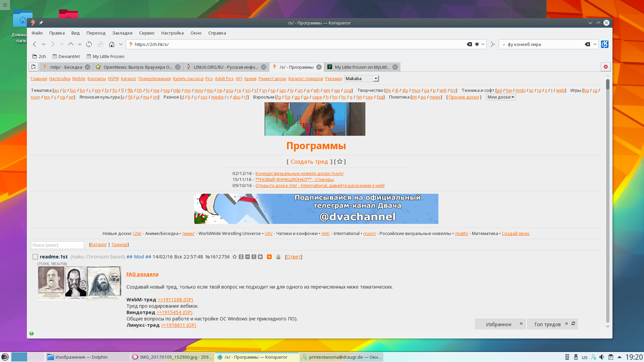644x362 pixels.
Task: Click the pin window icon in title bar
Action: coord(41,23)
